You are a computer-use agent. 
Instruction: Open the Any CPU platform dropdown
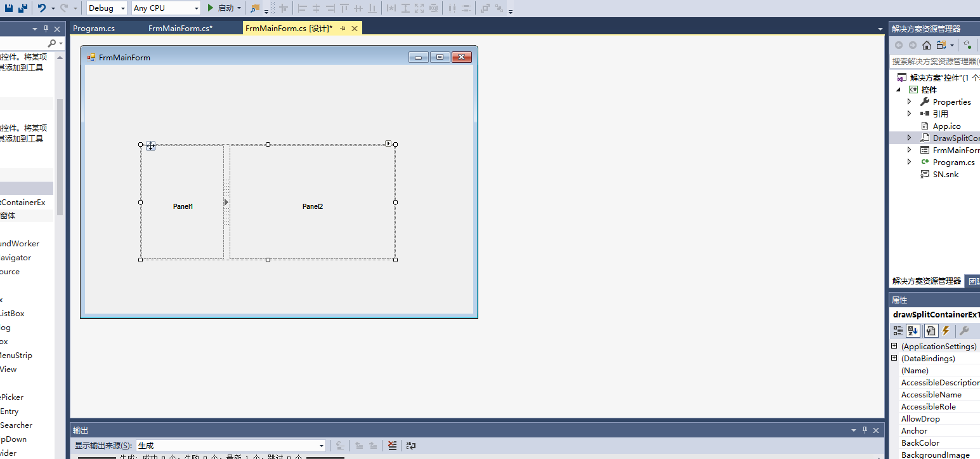166,8
